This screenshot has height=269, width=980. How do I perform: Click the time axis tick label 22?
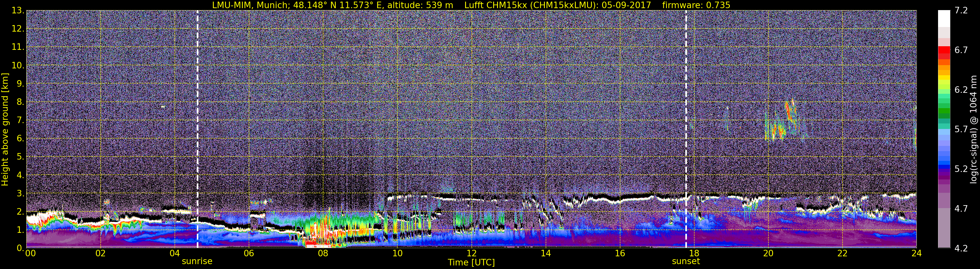(x=842, y=253)
